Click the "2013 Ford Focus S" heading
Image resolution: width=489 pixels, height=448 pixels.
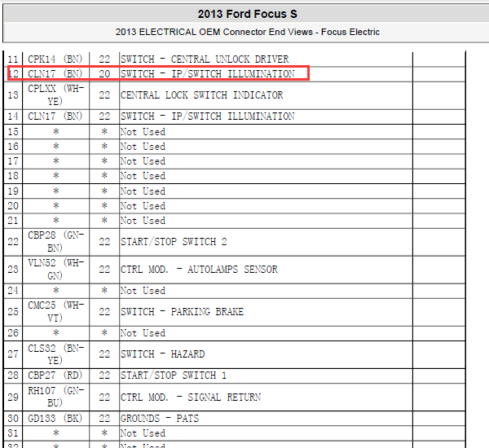click(x=247, y=14)
